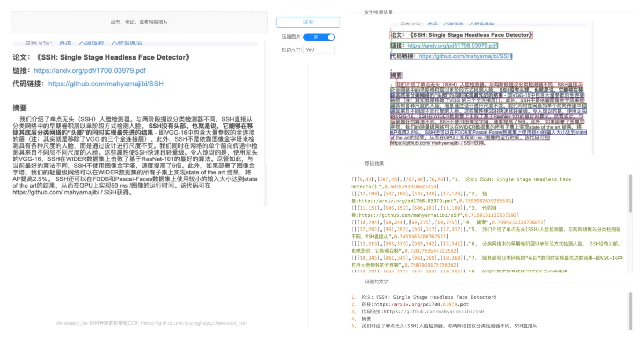Click the scrollbar of the 识别的文字 panel
This screenshot has height=338, width=644.
coord(631,310)
